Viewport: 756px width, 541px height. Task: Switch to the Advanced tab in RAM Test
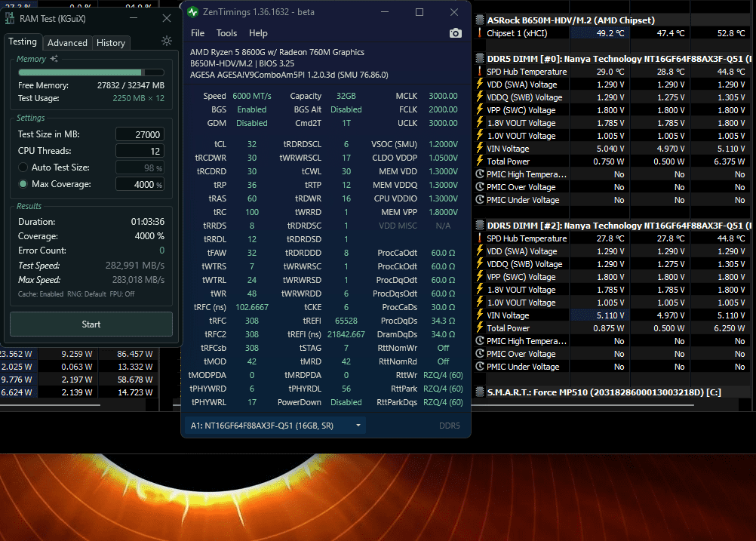tap(67, 42)
